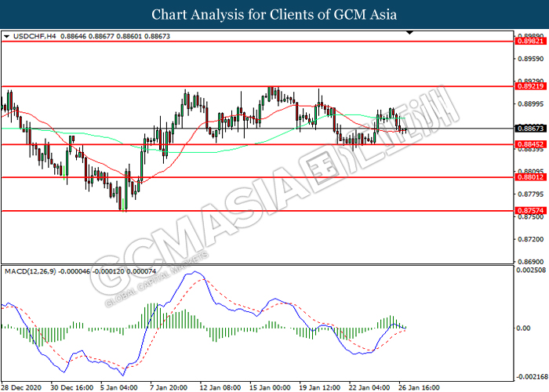Click the 5 Jan 04:00 time label
The image size is (549, 392).
point(119,387)
